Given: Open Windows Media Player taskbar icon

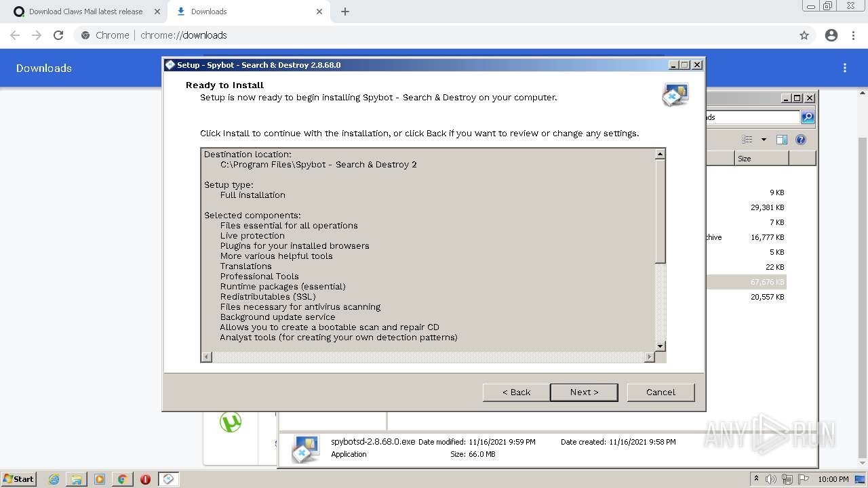Looking at the screenshot, I should (x=100, y=479).
